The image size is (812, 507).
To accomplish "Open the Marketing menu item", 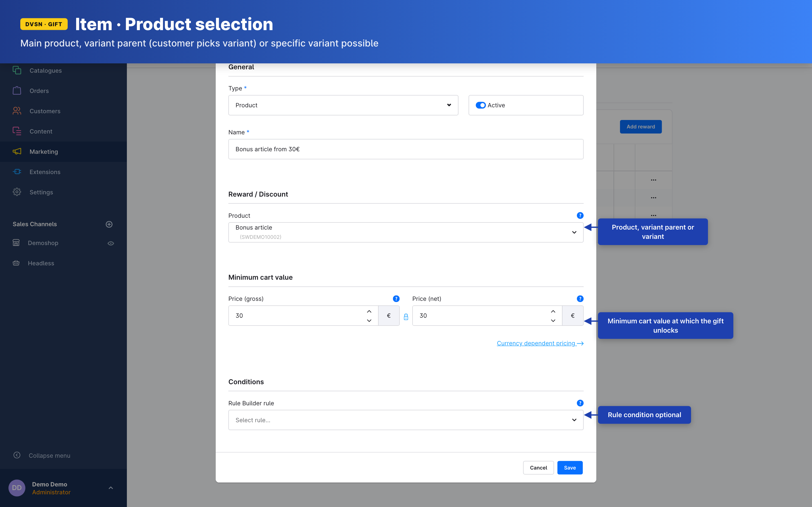I will tap(44, 152).
